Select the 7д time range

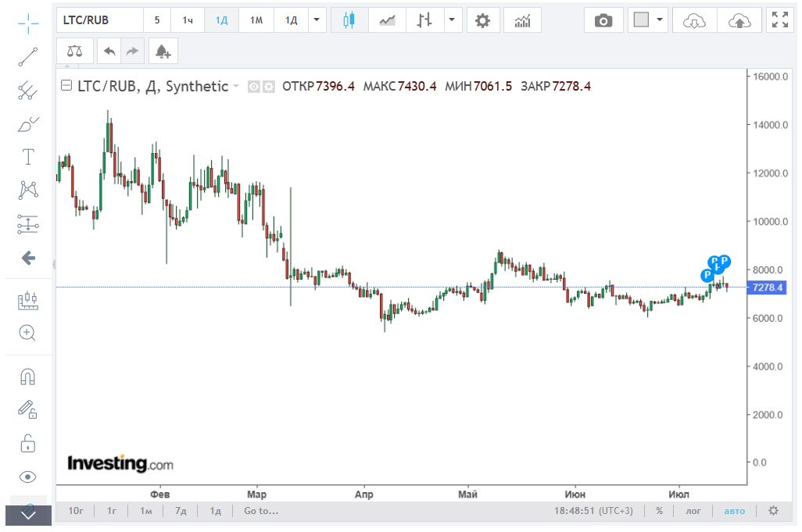coord(181,511)
